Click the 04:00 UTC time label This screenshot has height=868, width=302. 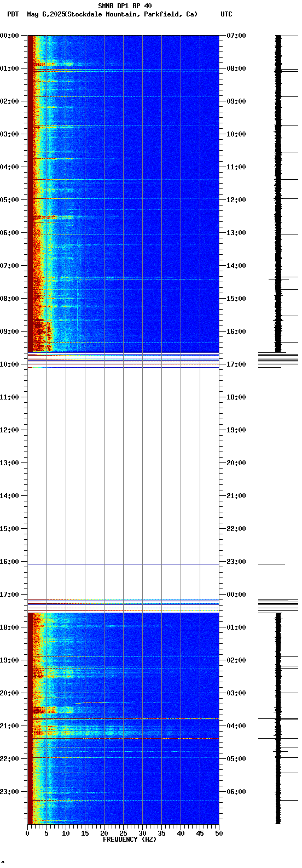click(236, 726)
